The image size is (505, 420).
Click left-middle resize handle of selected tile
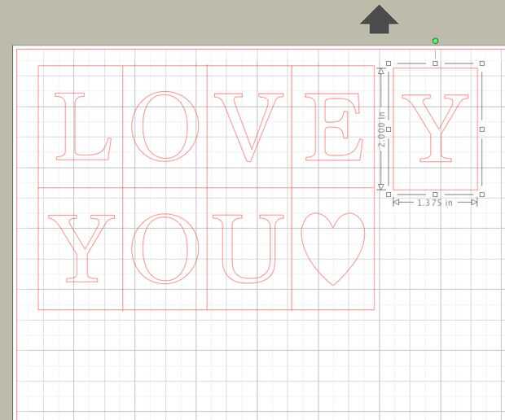point(389,129)
